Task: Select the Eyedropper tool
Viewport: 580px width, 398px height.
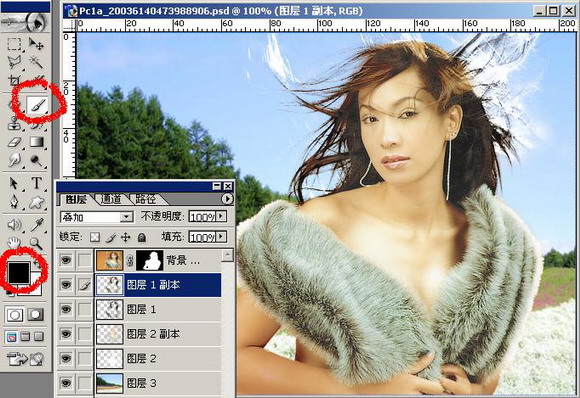Action: click(x=36, y=225)
